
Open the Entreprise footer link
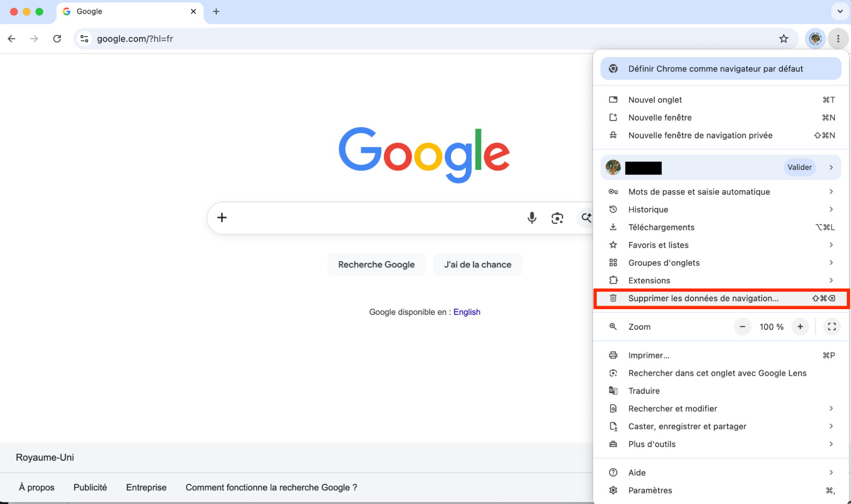[x=146, y=487]
